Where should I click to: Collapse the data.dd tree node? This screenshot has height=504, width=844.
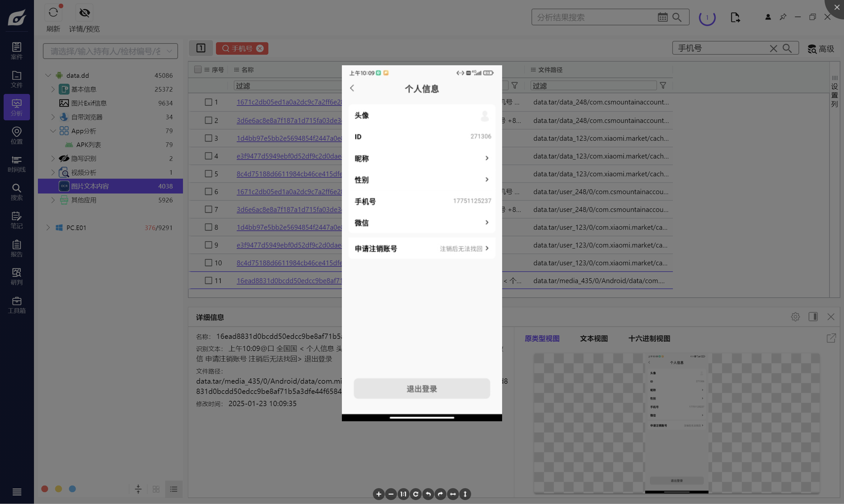[x=48, y=75]
